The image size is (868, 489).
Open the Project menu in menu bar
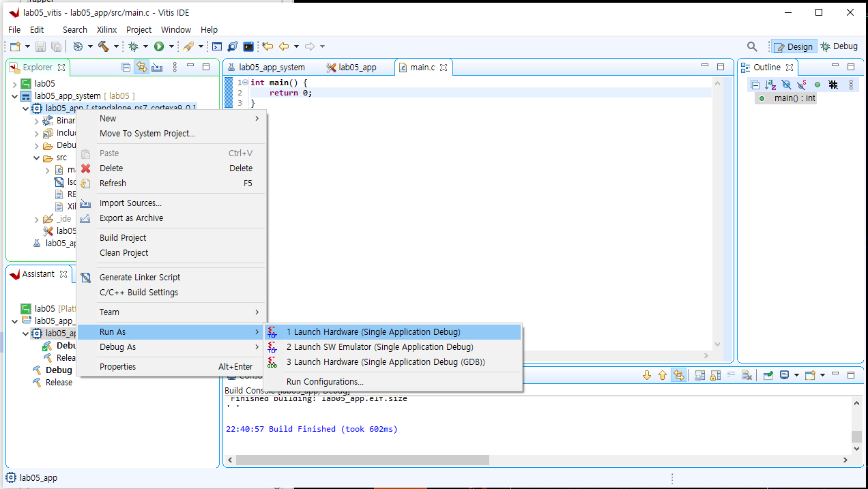[x=139, y=29]
